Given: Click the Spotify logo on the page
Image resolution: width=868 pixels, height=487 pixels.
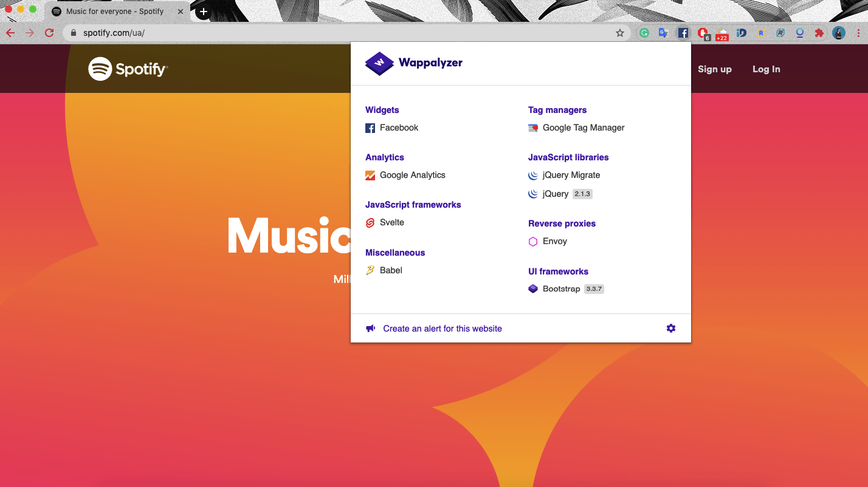Looking at the screenshot, I should [x=128, y=69].
